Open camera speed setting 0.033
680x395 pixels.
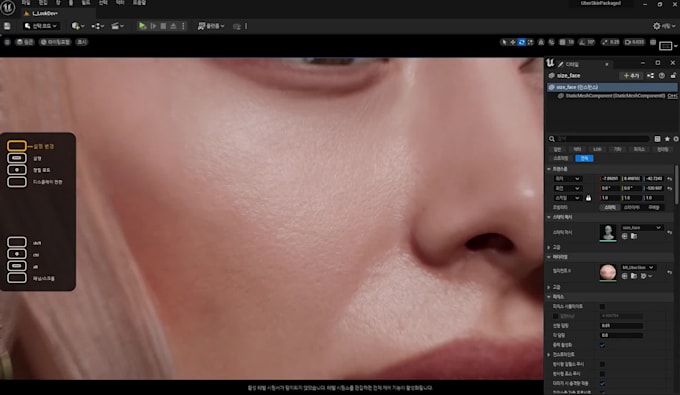(634, 42)
